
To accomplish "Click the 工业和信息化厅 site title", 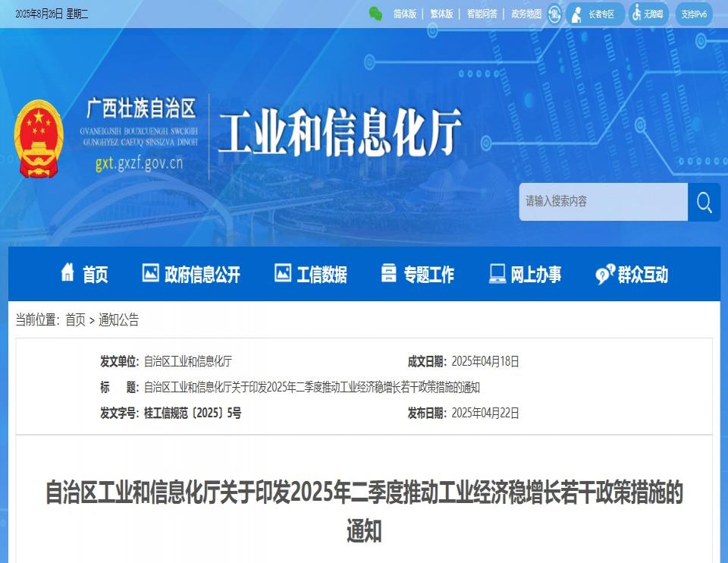I will point(340,132).
